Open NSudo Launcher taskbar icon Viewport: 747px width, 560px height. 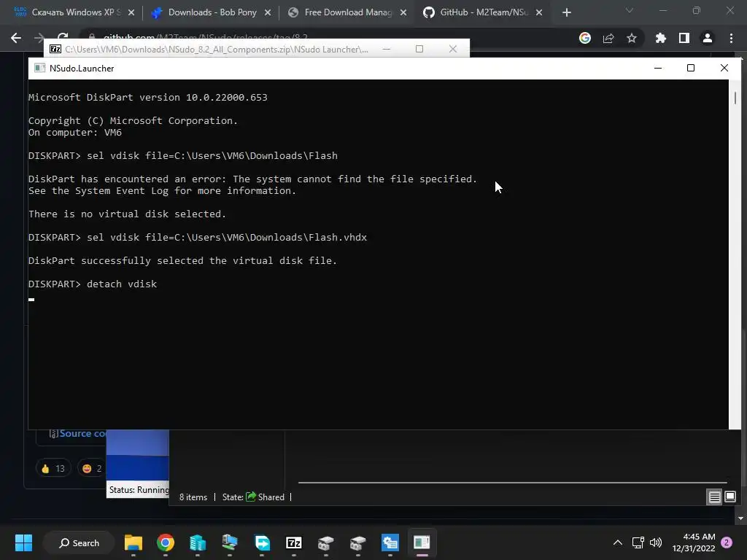point(422,542)
